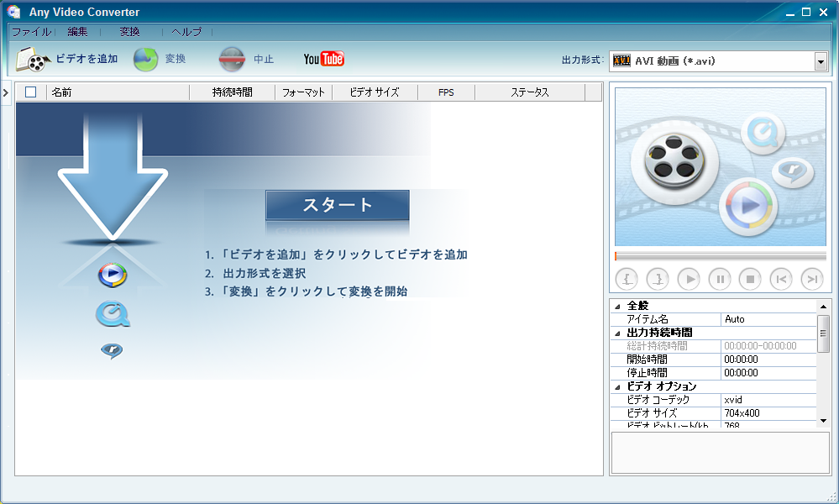Viewport: 839px width, 504px height.
Task: Click the 停止時間 value 00:00:00
Action: 768,373
